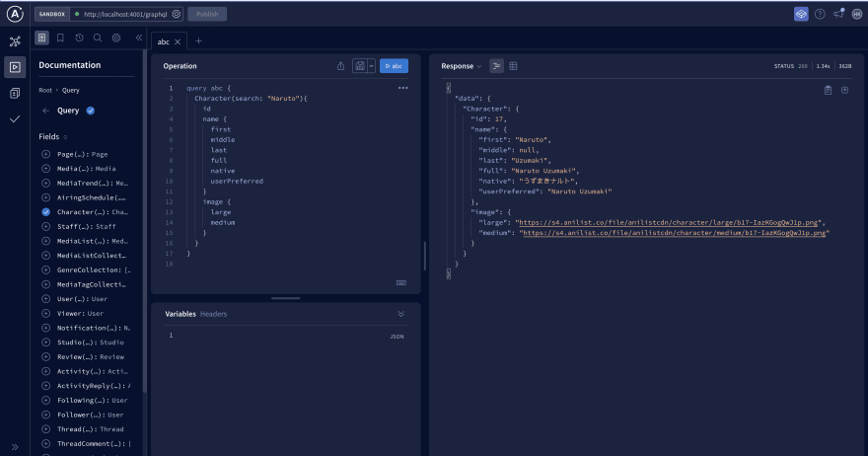Open the medium image URL link
868x456 pixels.
point(675,233)
